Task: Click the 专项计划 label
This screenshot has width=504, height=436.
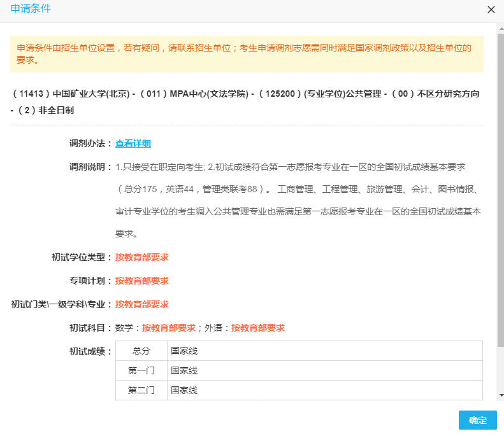Action: pyautogui.click(x=90, y=281)
